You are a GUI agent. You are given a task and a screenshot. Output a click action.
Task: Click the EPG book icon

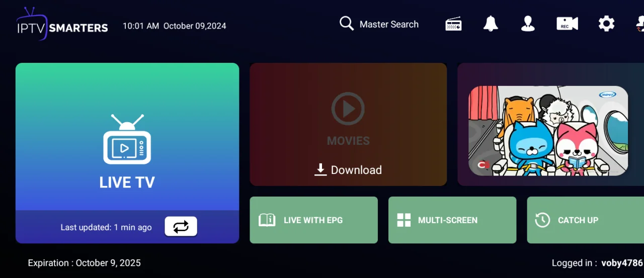pos(267,220)
